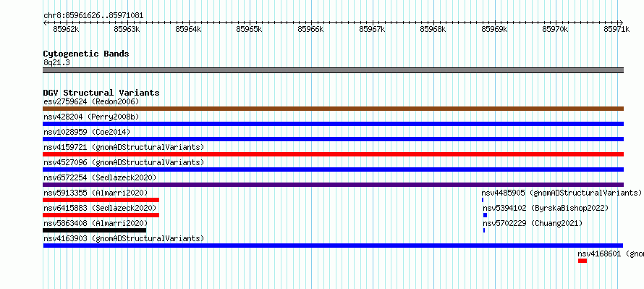
Task: Select the nsv428204 (Perry2008b) blue bar
Action: (333, 124)
